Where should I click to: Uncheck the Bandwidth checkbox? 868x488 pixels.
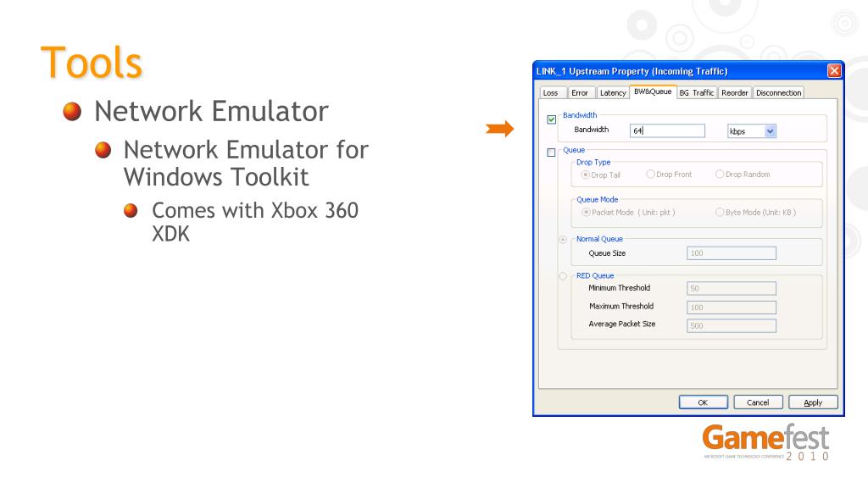coord(551,119)
